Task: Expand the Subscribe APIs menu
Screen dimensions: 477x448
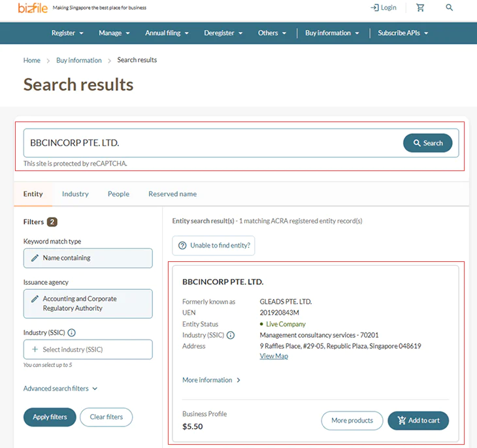Action: [403, 33]
